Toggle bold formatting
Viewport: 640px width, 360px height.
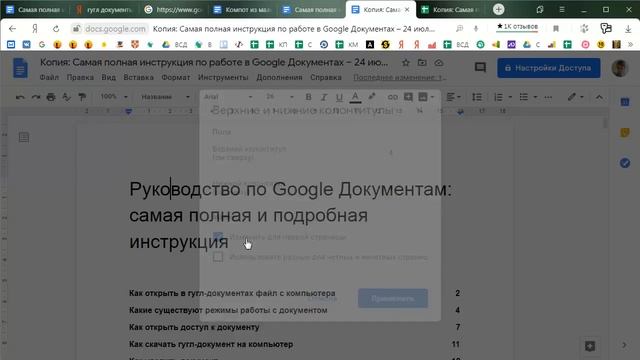click(x=309, y=97)
